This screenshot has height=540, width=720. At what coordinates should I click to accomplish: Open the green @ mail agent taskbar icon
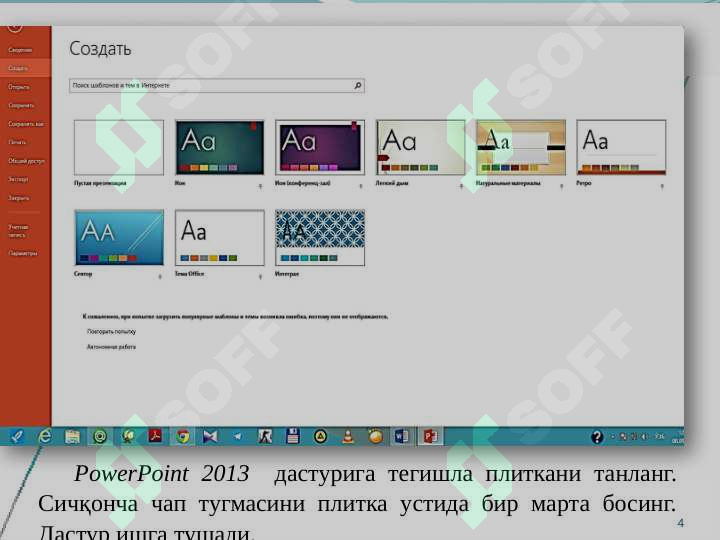click(100, 436)
